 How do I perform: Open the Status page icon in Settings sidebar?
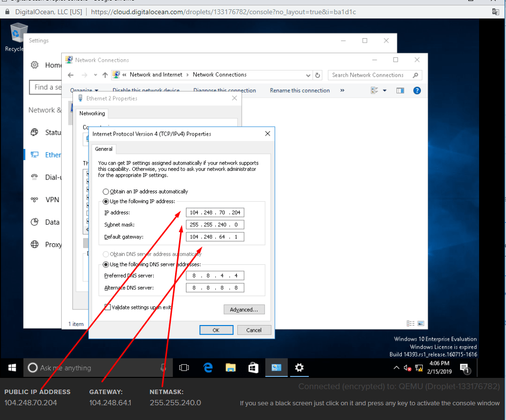(x=34, y=132)
